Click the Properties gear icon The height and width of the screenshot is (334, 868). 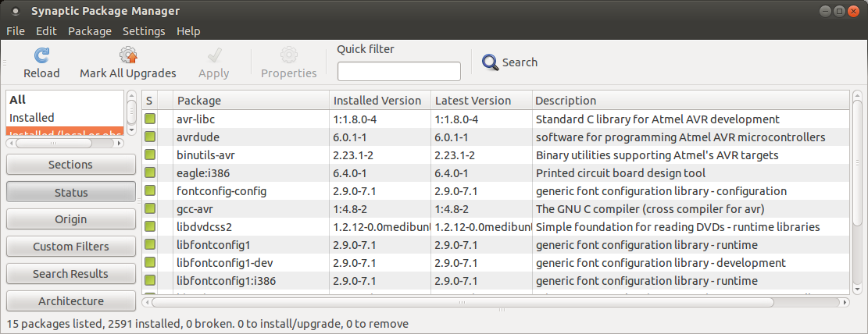[x=288, y=55]
